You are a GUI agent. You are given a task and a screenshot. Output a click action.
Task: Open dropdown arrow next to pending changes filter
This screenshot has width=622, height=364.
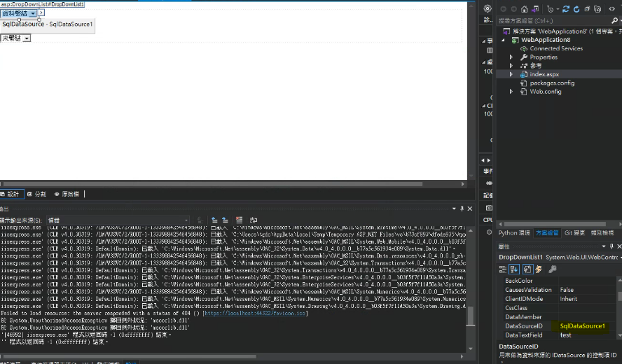click(x=558, y=9)
